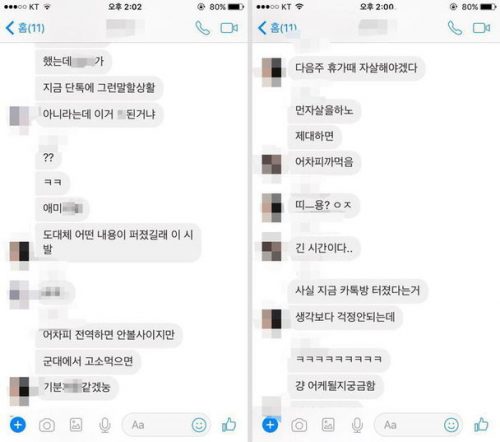Tap microphone icon in left chat toolbar
Screen dimensions: 500x442
[x=105, y=425]
